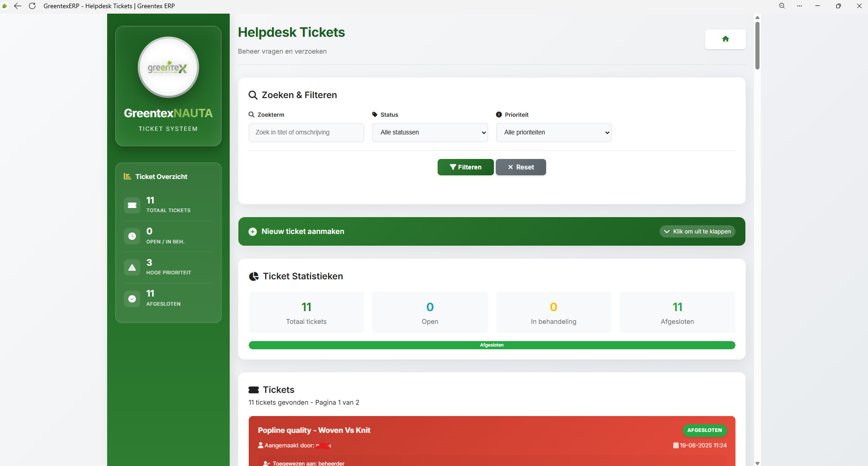868x466 pixels.
Task: Click the magnifier icon beside Zoeken & Filteren
Action: (x=253, y=95)
